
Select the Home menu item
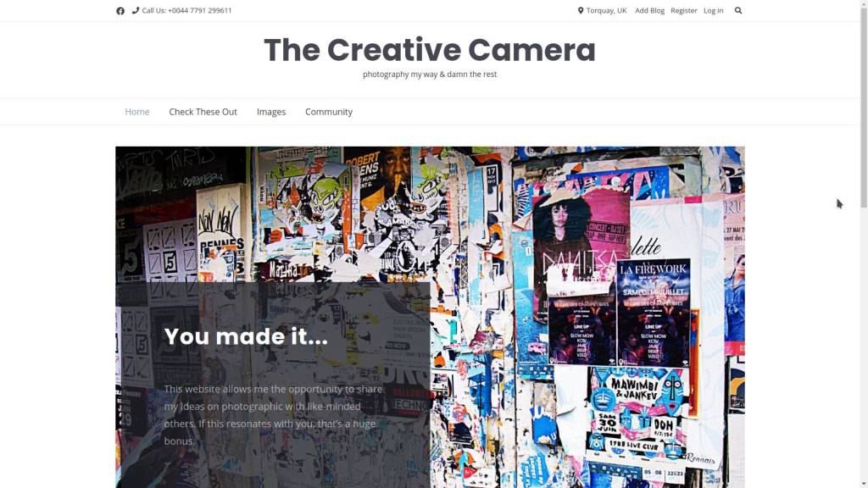click(x=136, y=112)
